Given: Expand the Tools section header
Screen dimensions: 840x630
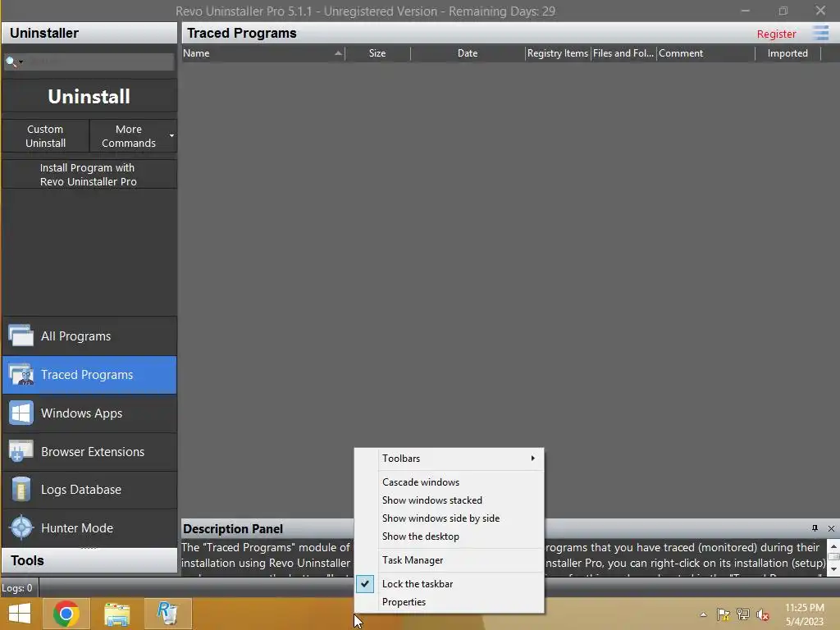Looking at the screenshot, I should point(89,560).
